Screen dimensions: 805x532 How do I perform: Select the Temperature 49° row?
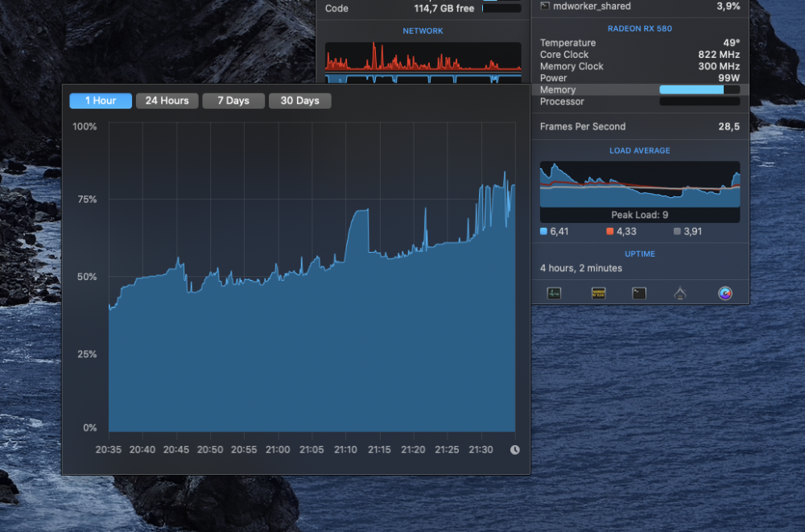(640, 43)
